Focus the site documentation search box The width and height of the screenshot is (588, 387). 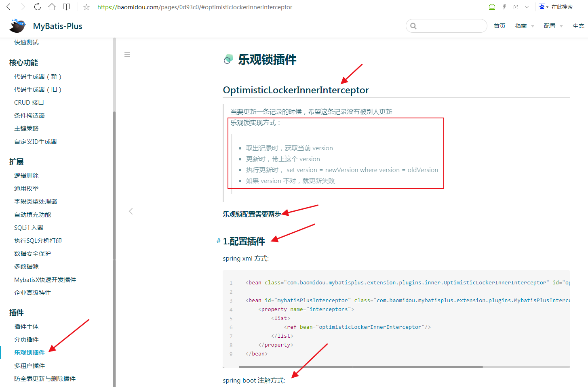pos(447,26)
